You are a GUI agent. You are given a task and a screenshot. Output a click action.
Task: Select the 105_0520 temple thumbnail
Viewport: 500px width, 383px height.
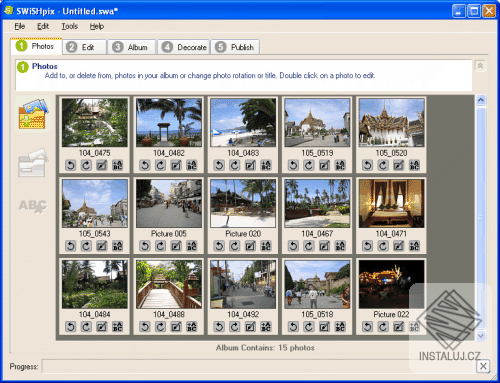392,122
